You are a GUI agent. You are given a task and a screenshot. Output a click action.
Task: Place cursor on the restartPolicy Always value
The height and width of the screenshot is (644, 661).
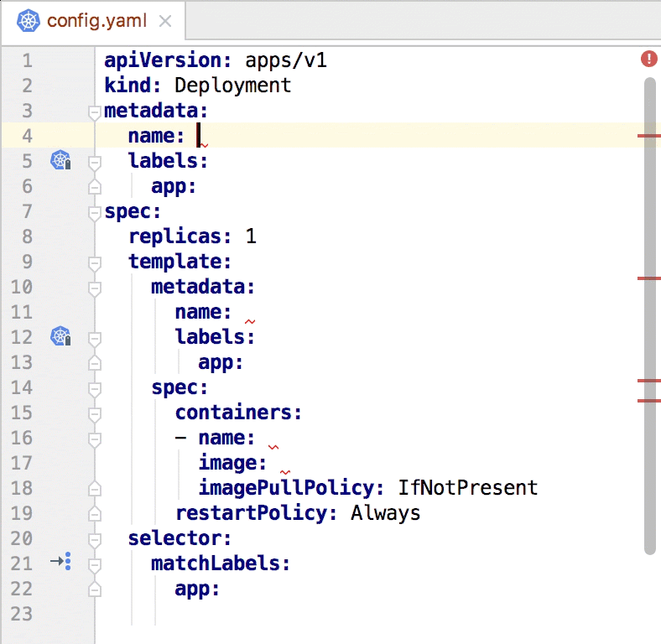click(x=385, y=513)
